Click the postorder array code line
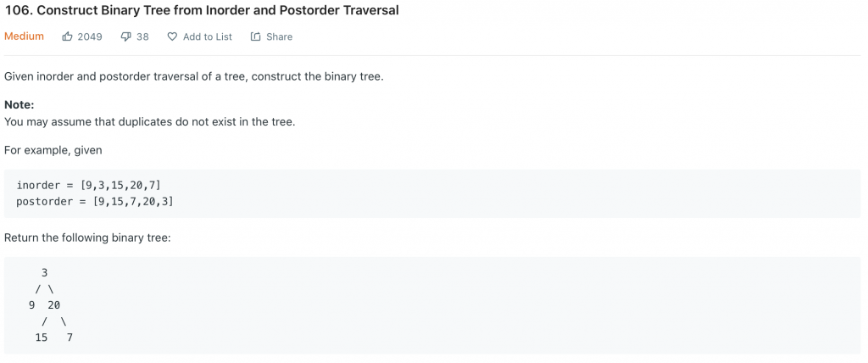This screenshot has height=363, width=868. tap(95, 201)
